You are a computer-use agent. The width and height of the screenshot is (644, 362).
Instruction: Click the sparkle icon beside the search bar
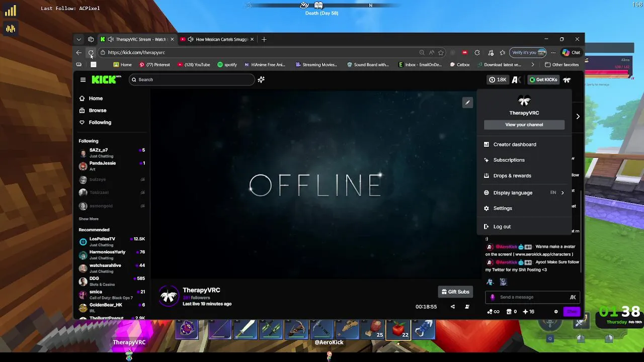[261, 79]
